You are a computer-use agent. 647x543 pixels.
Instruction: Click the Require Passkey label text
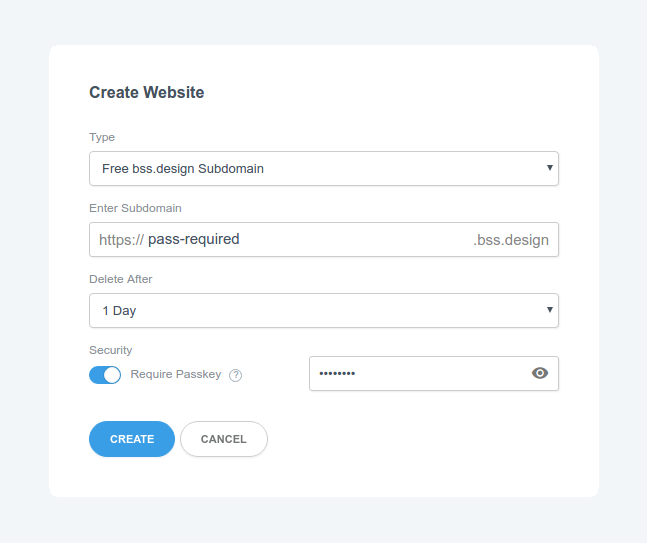pos(176,374)
